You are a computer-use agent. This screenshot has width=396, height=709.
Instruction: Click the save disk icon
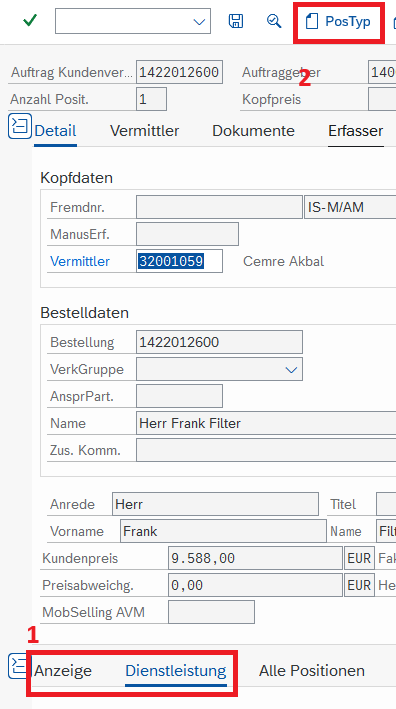click(x=236, y=21)
